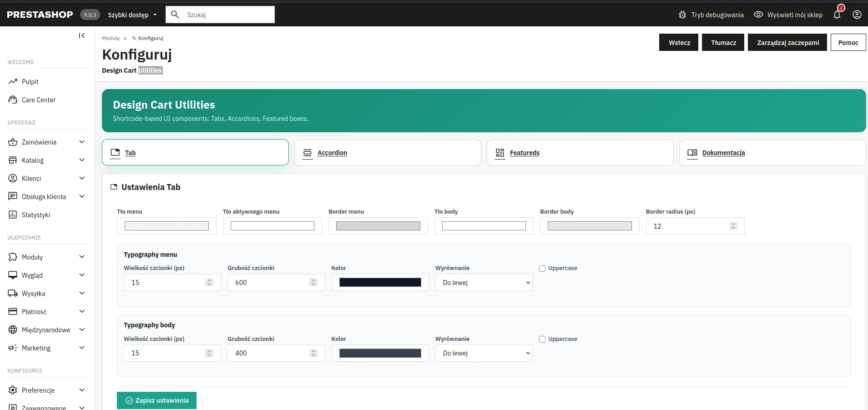Expand the Marketing submenu chevron
This screenshot has height=410, width=868.
coord(82,348)
